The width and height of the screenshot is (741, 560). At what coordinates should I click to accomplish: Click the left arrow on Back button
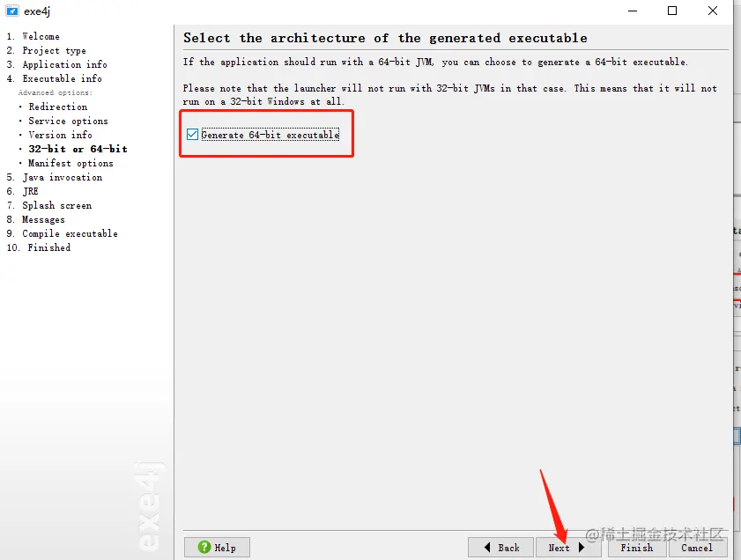[487, 548]
